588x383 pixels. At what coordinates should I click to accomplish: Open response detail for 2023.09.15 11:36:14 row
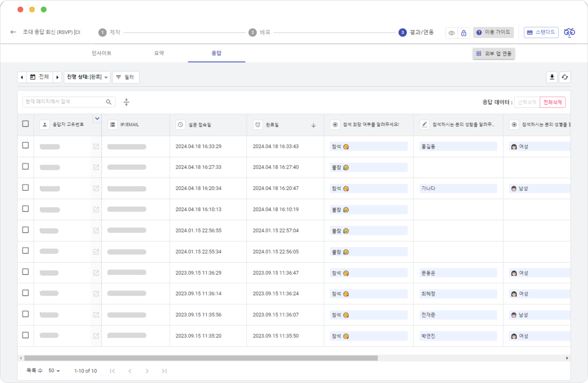point(96,294)
